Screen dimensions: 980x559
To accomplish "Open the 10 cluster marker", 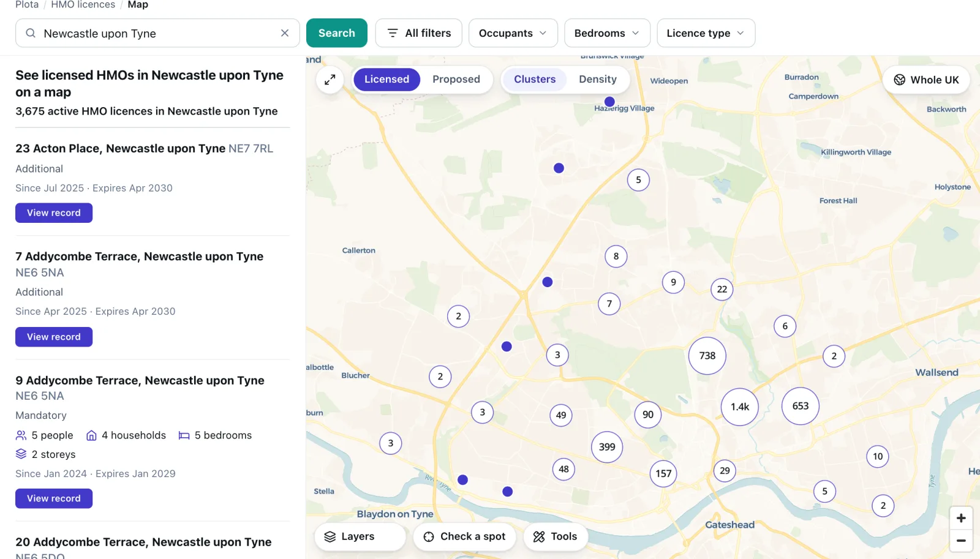I will (x=878, y=456).
